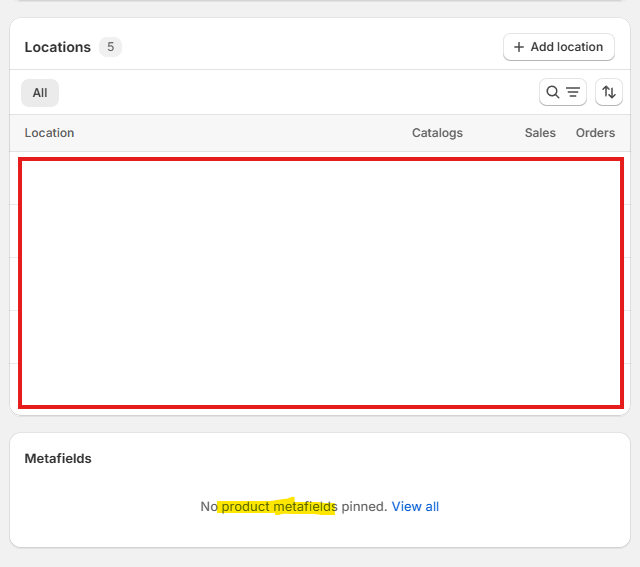
Task: Click the Locations section heading
Action: pos(58,47)
